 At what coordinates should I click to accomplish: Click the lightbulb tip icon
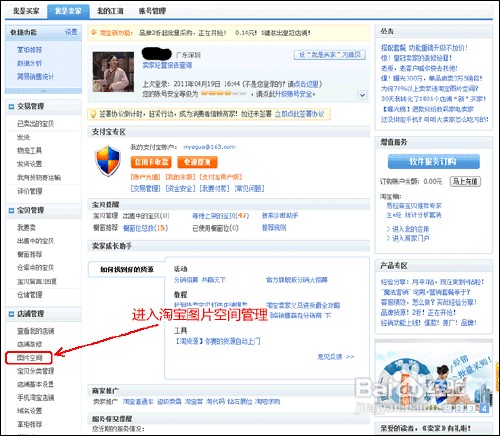(93, 114)
